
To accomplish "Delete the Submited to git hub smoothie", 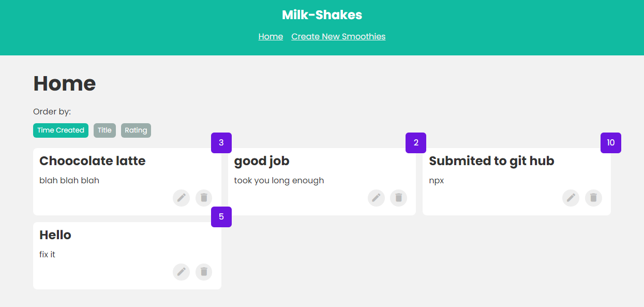I will coord(593,198).
